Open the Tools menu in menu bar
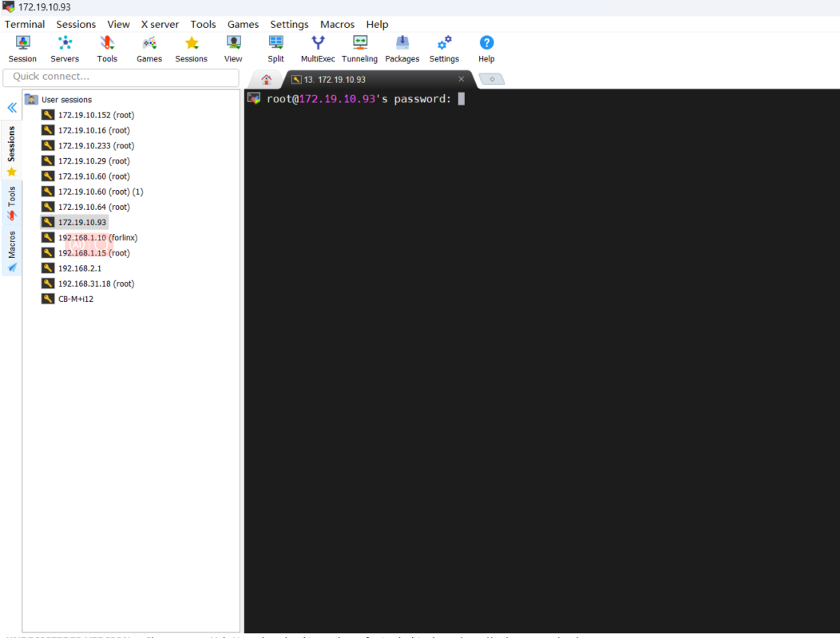Viewport: 840px width, 638px height. 203,24
